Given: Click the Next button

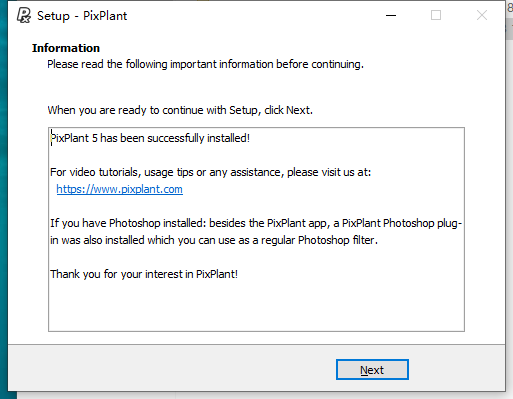Looking at the screenshot, I should (x=372, y=369).
